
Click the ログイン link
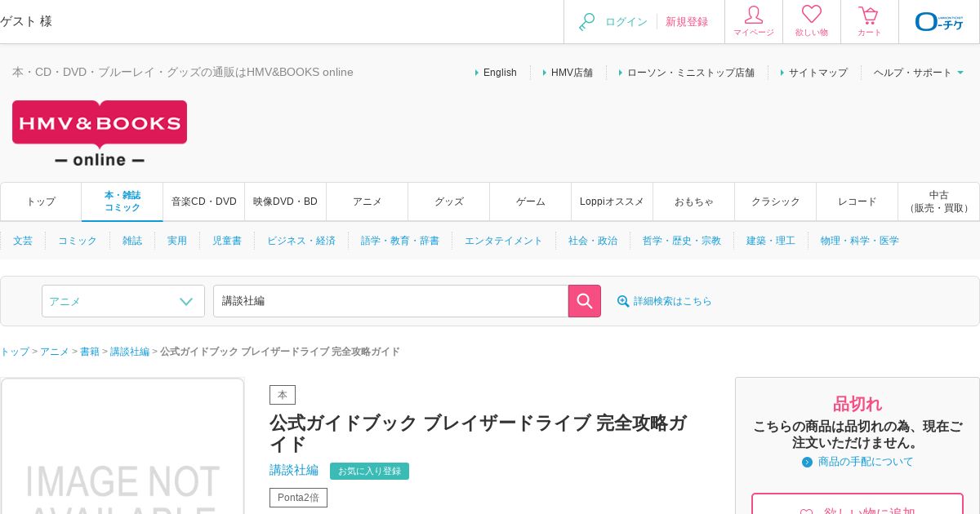point(626,22)
